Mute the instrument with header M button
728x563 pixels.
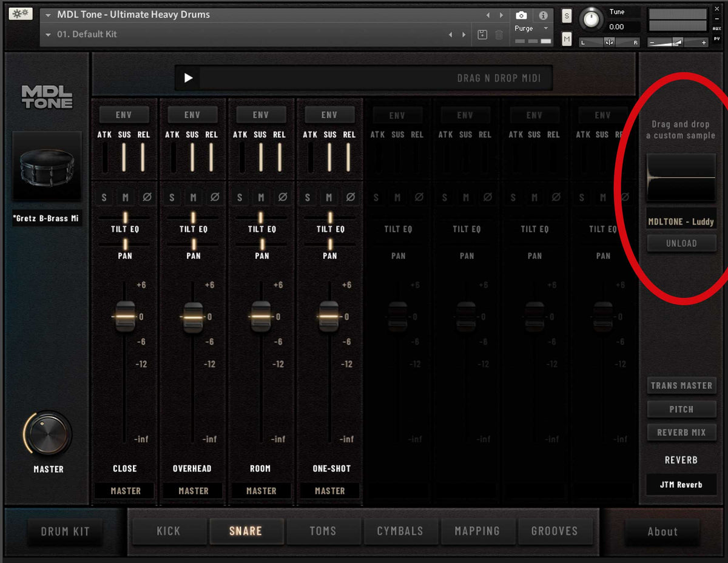[567, 39]
